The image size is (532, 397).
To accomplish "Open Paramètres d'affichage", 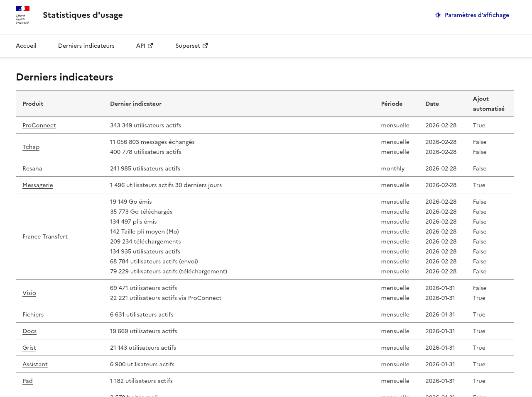I will [x=477, y=15].
